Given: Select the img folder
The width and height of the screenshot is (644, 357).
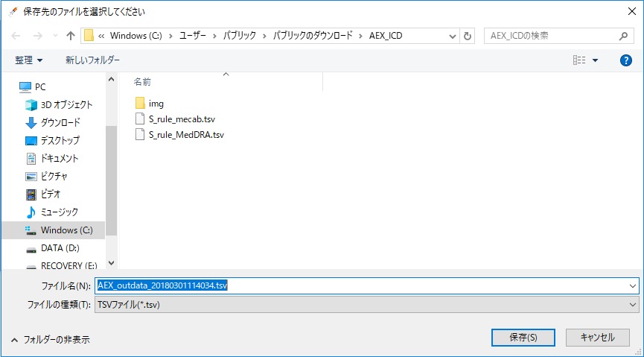Looking at the screenshot, I should (156, 104).
